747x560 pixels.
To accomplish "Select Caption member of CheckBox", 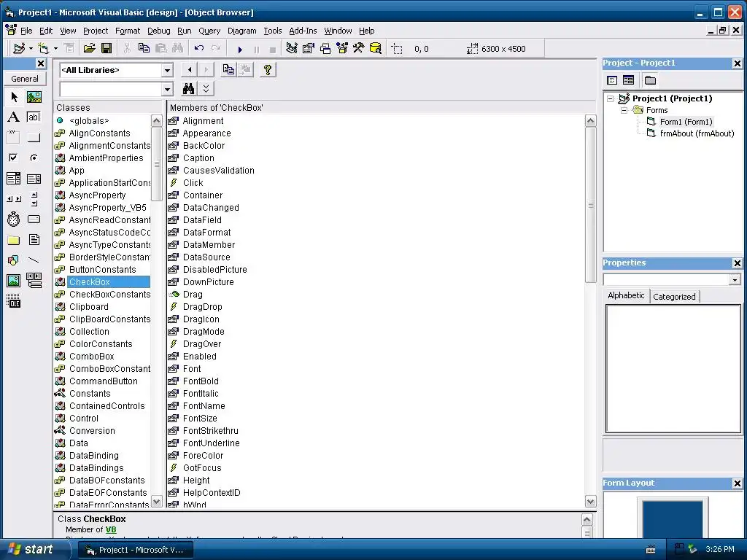I will pyautogui.click(x=198, y=158).
